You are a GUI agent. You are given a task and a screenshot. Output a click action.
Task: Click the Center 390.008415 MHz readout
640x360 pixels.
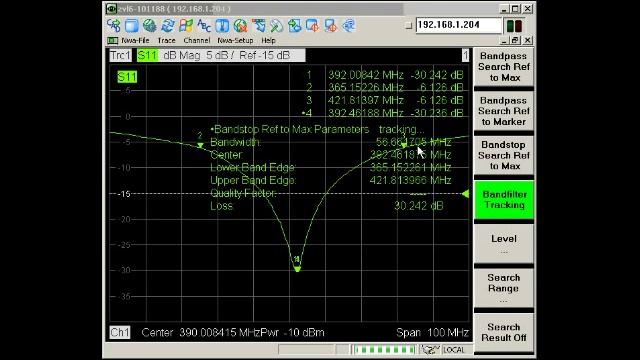200,332
